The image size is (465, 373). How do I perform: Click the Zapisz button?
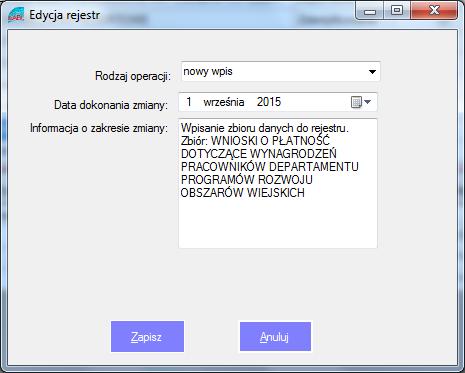(x=147, y=337)
